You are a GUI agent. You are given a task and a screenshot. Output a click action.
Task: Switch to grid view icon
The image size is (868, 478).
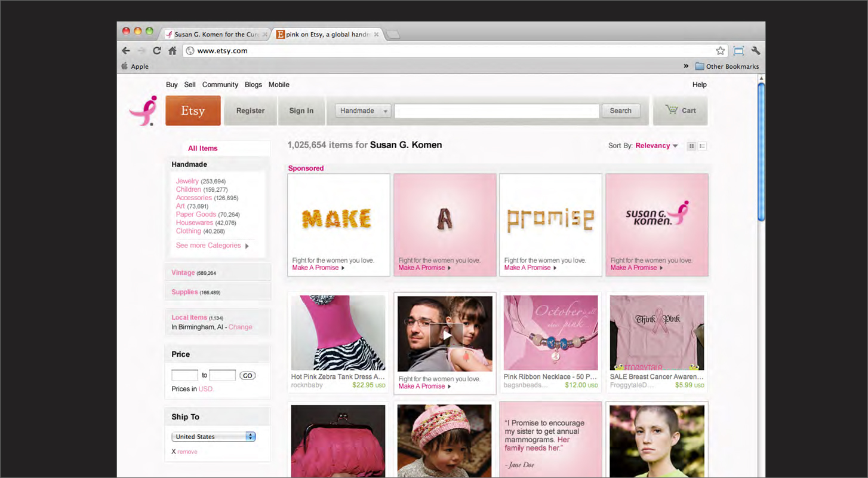[691, 146]
